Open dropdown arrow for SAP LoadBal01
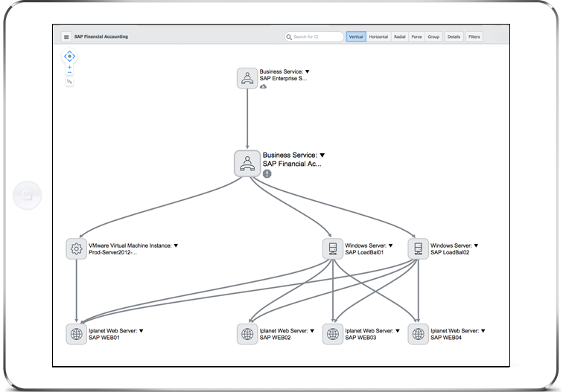Screen dimensions: 566x392 (390, 245)
